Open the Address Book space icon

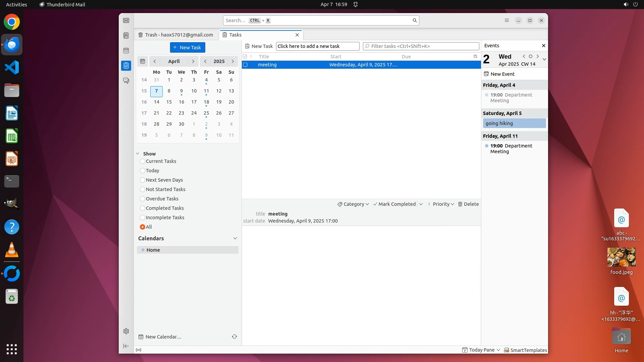(126, 36)
